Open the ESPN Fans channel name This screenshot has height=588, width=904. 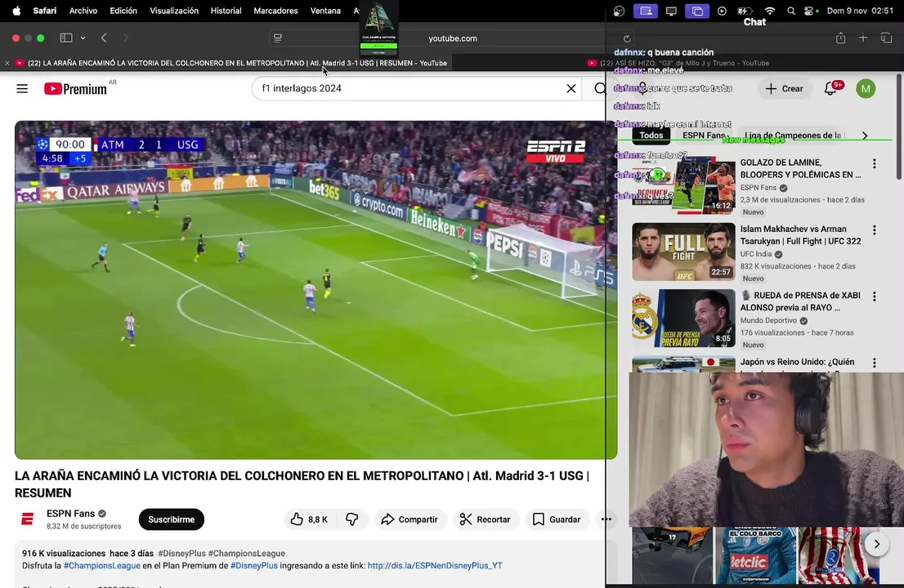(70, 514)
